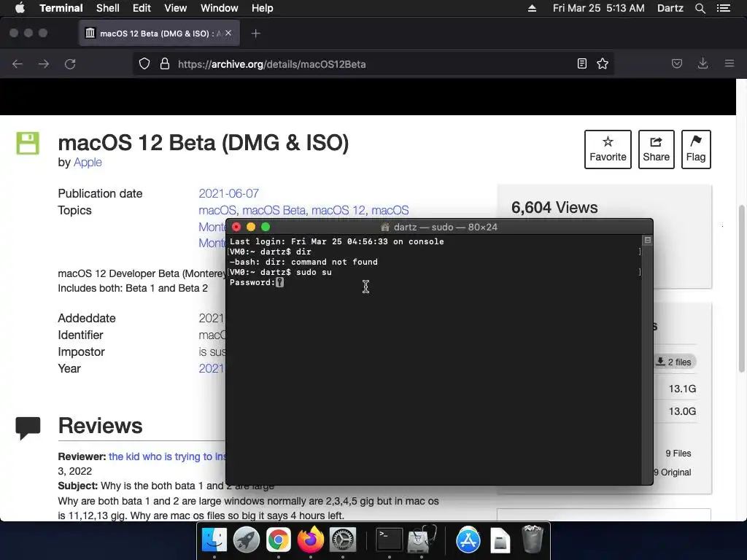Open Launchpad from the Dock
This screenshot has width=747, height=560.
pos(247,540)
